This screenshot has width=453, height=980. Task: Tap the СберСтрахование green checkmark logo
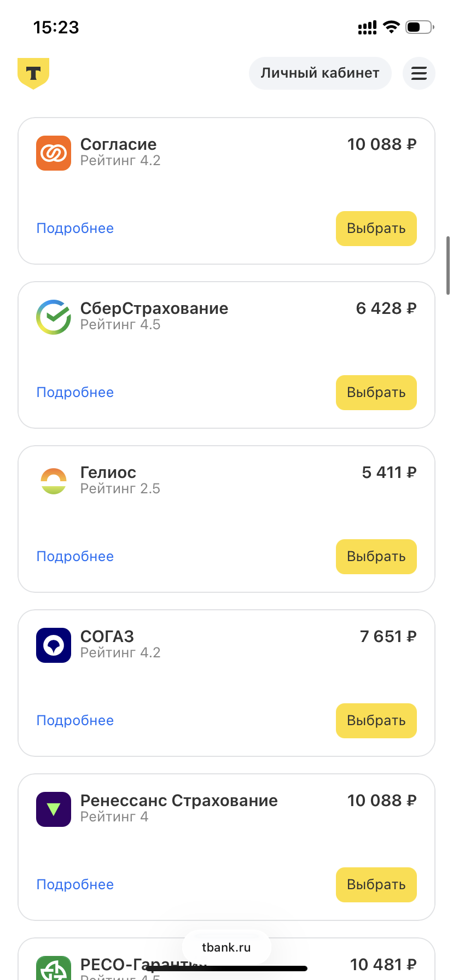coord(54,317)
